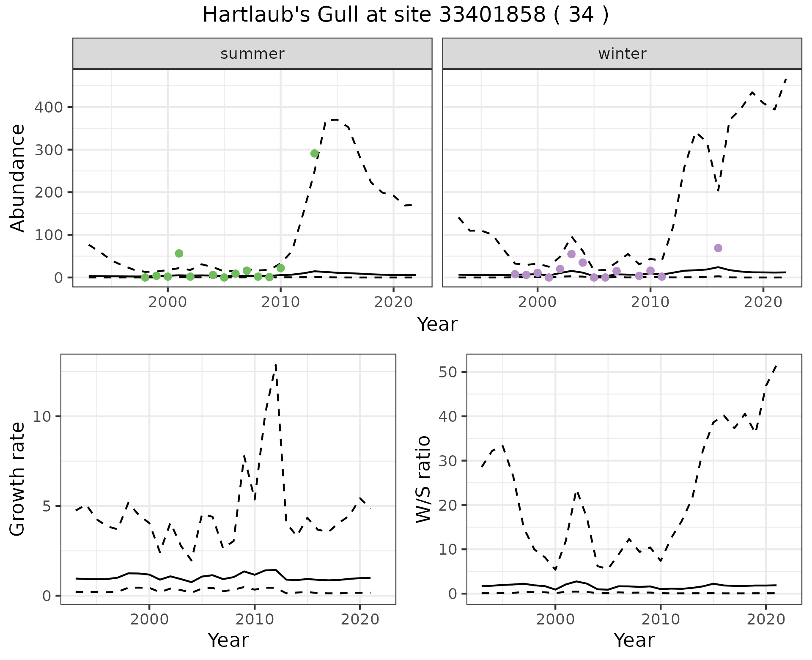The image size is (812, 660).
Task: Click the 400 tick on Abundance axis
Action: pyautogui.click(x=48, y=107)
